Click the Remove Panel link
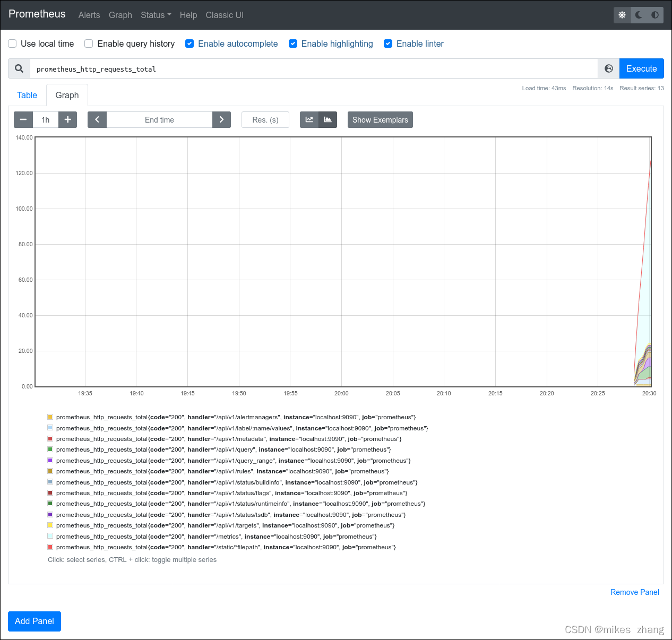672x640 pixels. (x=634, y=592)
